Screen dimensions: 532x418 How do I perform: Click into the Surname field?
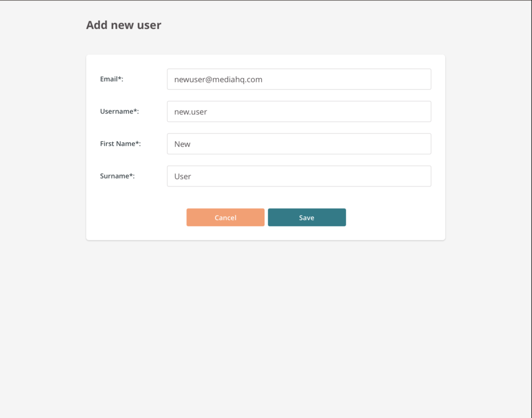(x=299, y=176)
